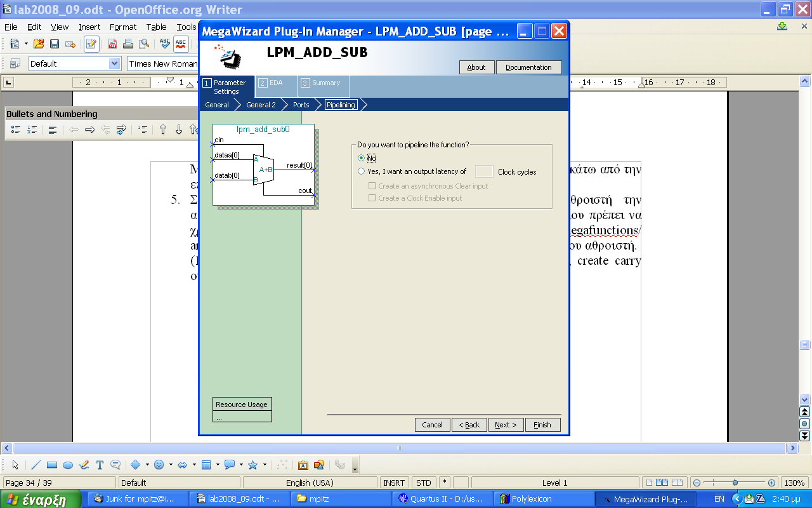Click the < Back button
Image resolution: width=812 pixels, height=508 pixels.
[469, 425]
